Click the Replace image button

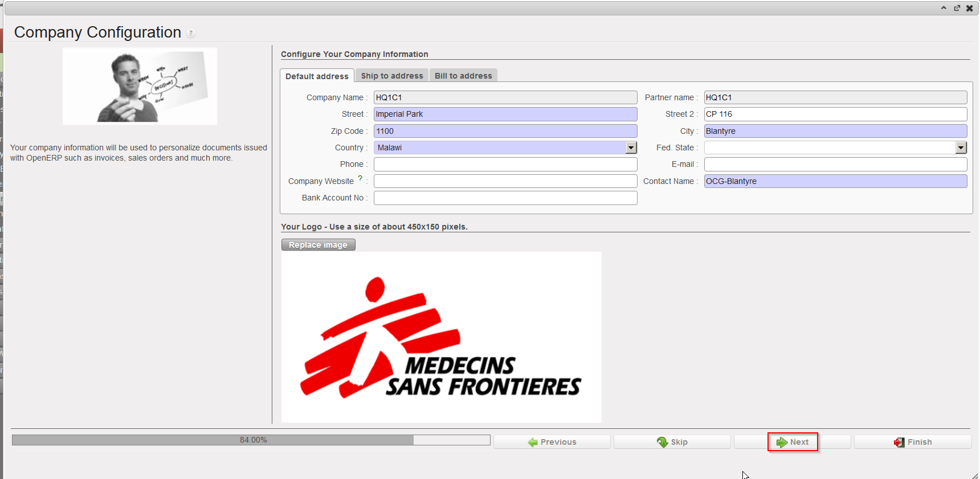click(x=318, y=245)
